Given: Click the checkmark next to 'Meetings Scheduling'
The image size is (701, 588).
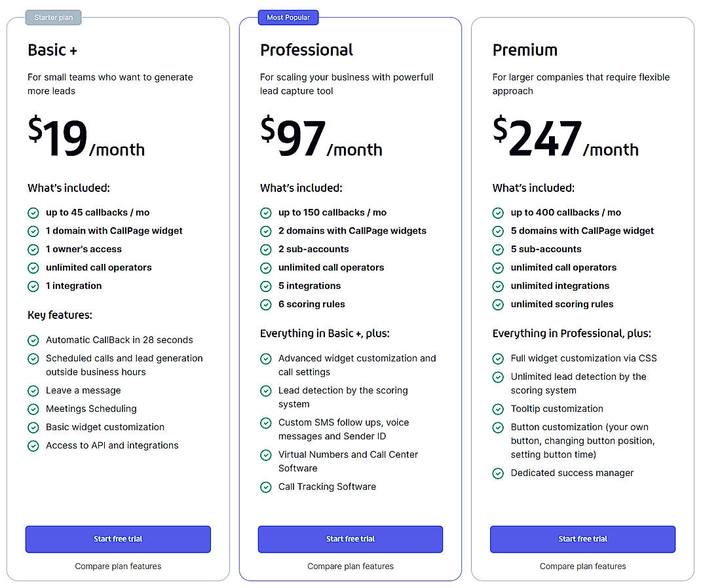Looking at the screenshot, I should 33,409.
